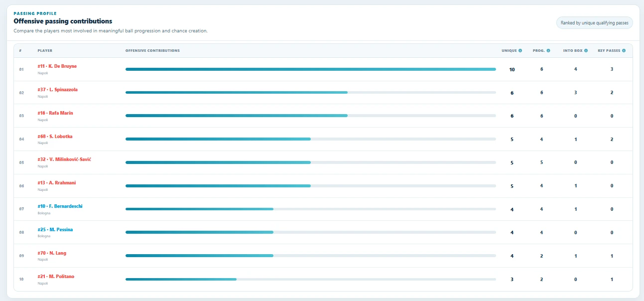Click Bologna under M. Pessina
The height and width of the screenshot is (301, 644).
coord(44,236)
